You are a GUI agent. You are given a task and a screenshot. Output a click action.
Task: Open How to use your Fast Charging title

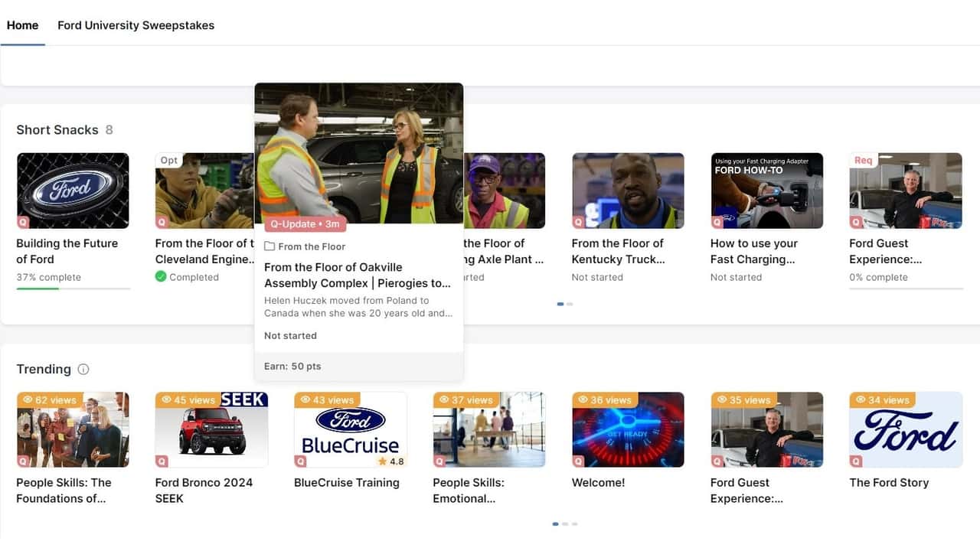click(754, 251)
